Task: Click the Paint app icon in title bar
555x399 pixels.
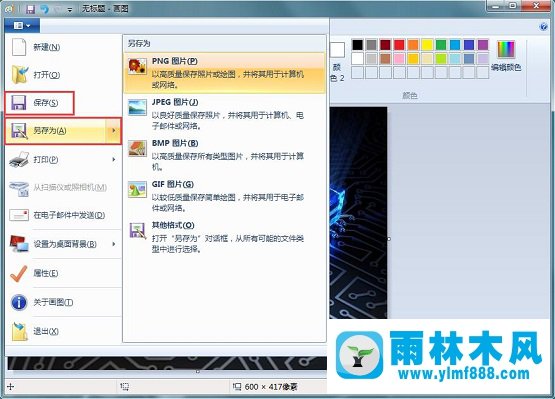Action: click(x=10, y=9)
